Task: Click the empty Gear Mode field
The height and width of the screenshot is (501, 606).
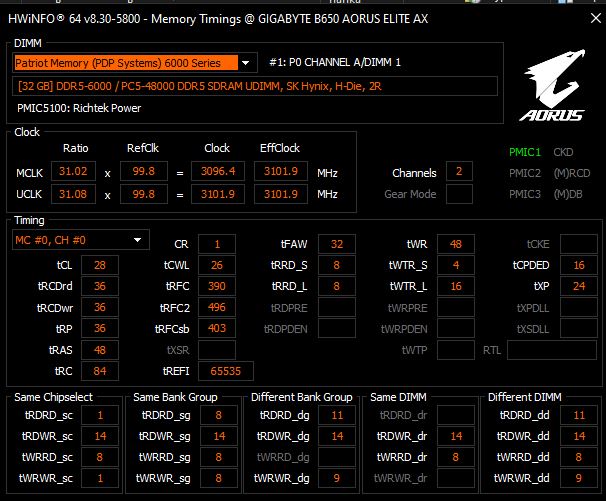Action: (x=459, y=194)
